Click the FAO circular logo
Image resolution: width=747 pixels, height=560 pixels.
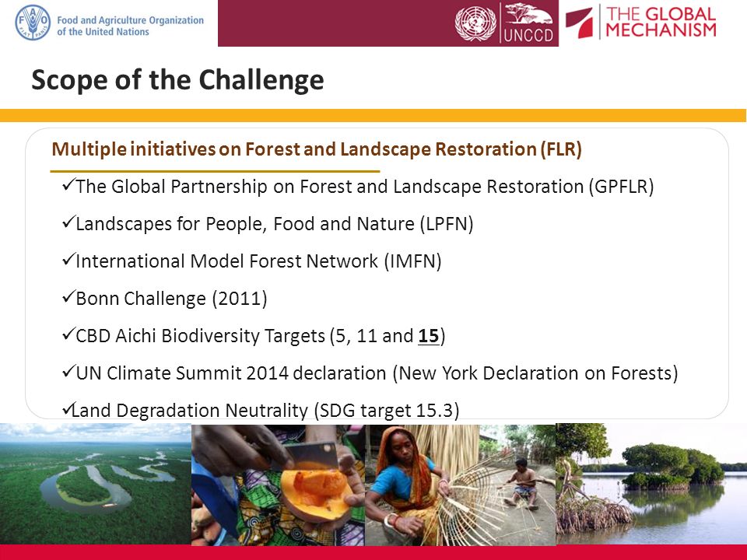point(33,23)
